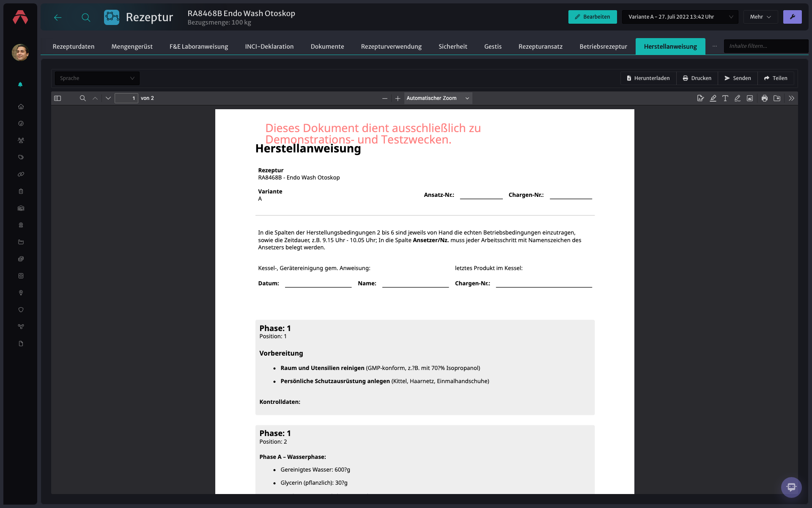Image resolution: width=812 pixels, height=508 pixels.
Task: Focus the Inhalte filtern search field
Action: click(x=766, y=46)
